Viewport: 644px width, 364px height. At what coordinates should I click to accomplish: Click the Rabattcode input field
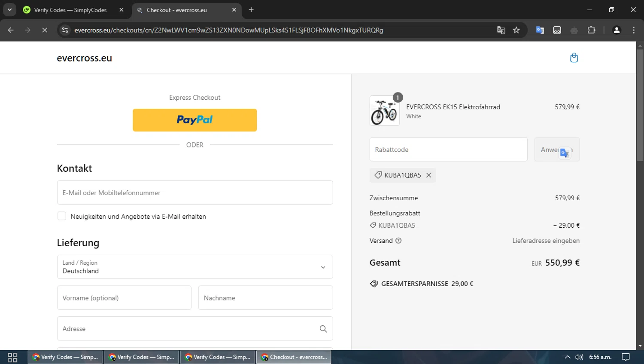coord(448,150)
